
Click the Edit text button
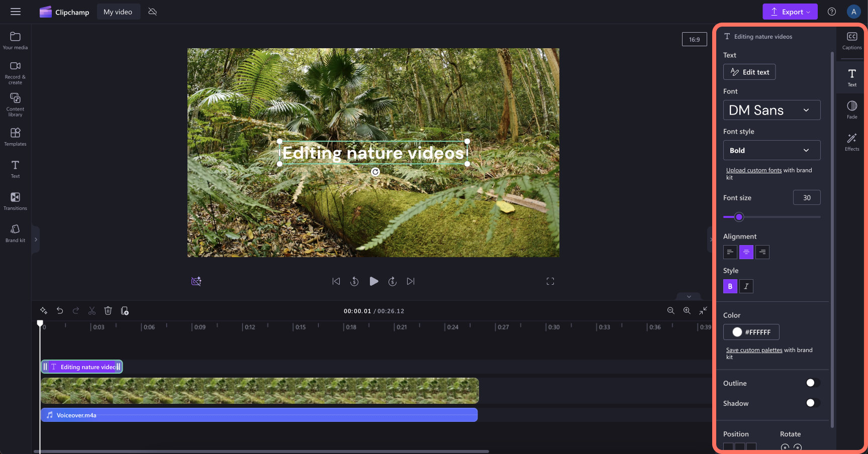pyautogui.click(x=749, y=72)
